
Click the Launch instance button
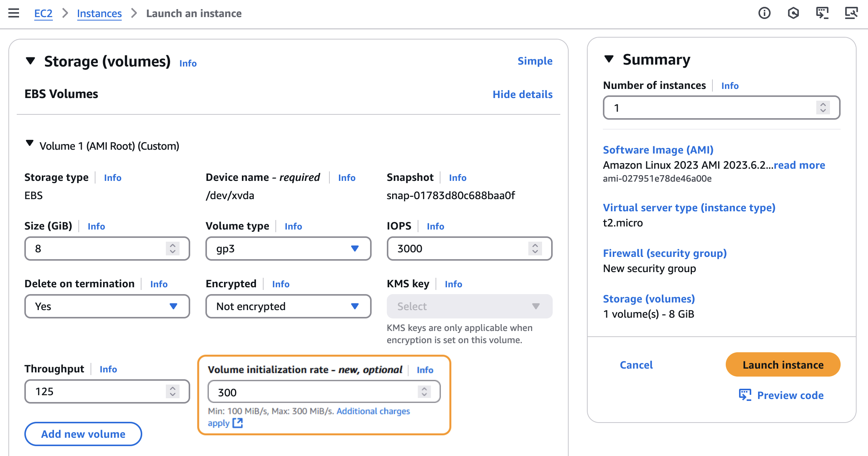click(783, 365)
